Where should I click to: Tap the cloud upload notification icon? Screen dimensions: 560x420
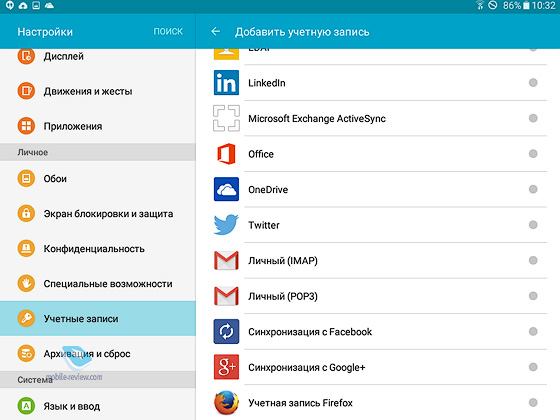[23, 5]
